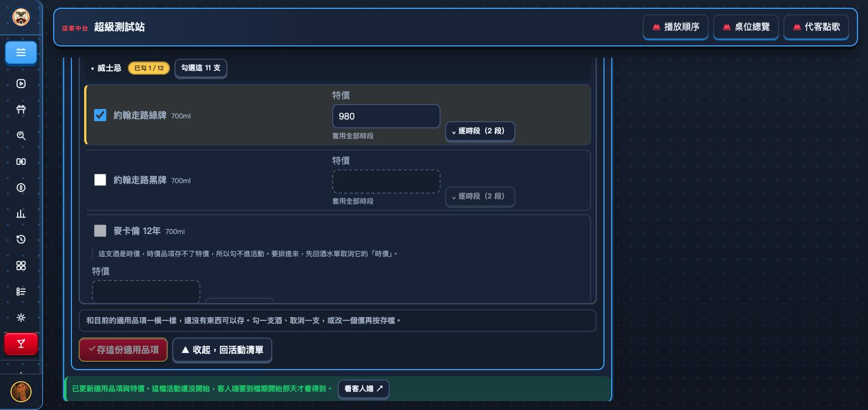The width and height of the screenshot is (868, 410).
Task: Check the 約翰走路黑牌 checkbox
Action: (x=100, y=180)
